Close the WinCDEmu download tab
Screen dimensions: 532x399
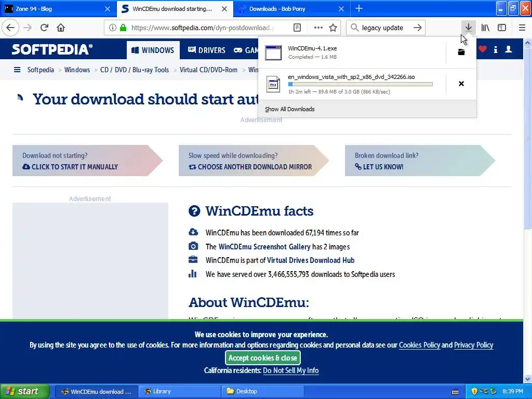[224, 9]
